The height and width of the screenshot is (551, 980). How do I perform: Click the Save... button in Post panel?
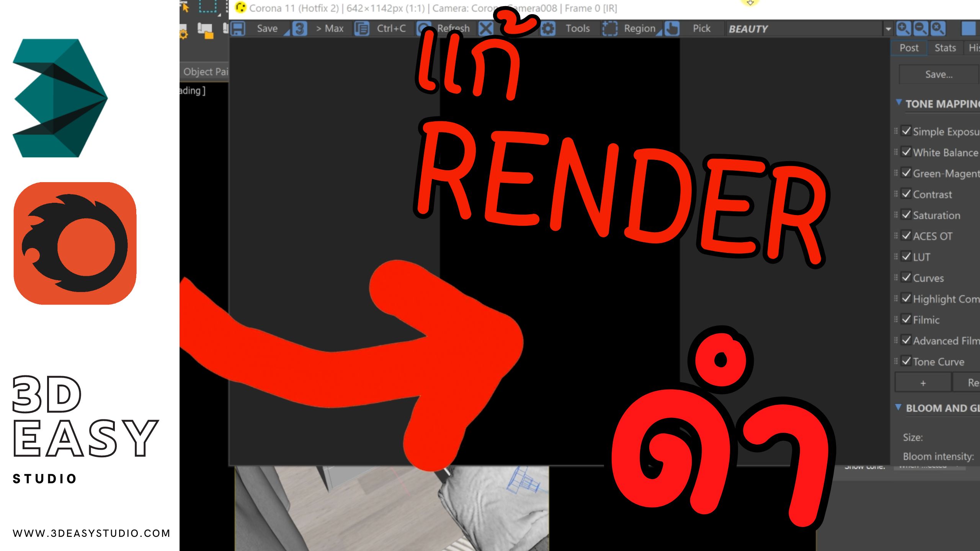(939, 74)
